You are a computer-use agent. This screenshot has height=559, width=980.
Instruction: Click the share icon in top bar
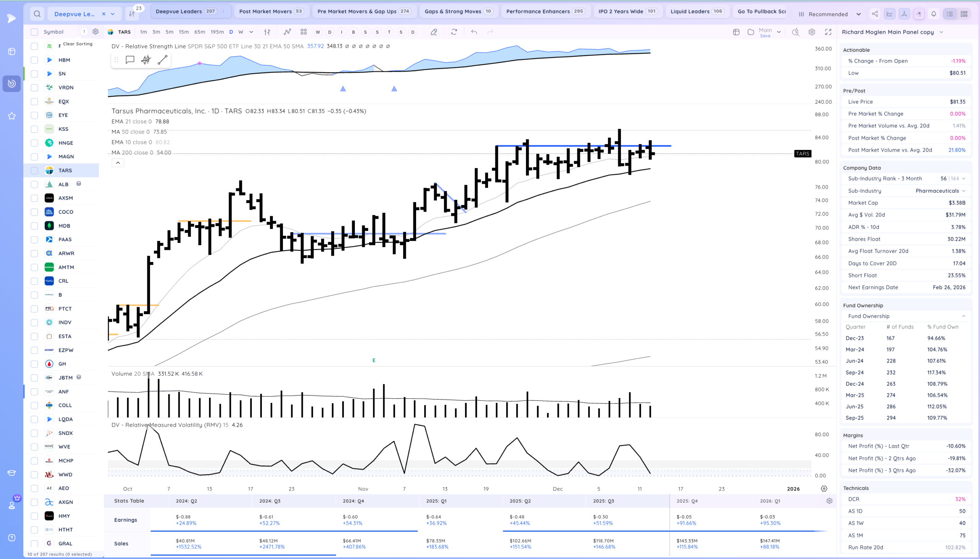tap(875, 14)
